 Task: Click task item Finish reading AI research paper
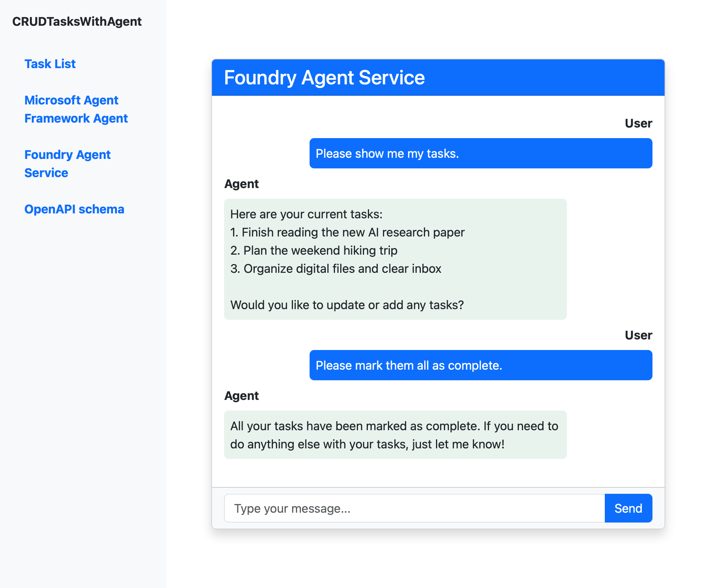pos(347,232)
